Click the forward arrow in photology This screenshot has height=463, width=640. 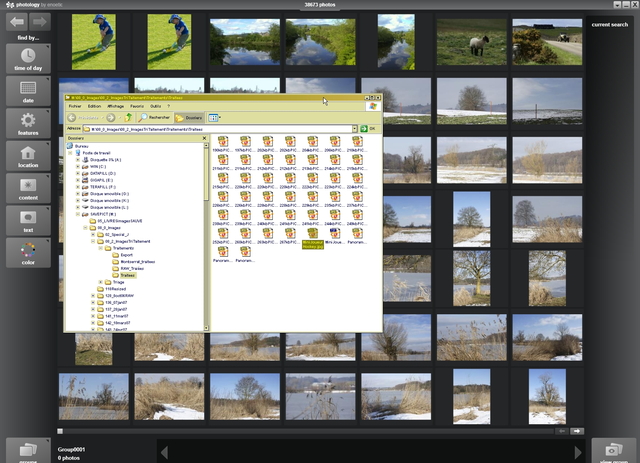40,21
